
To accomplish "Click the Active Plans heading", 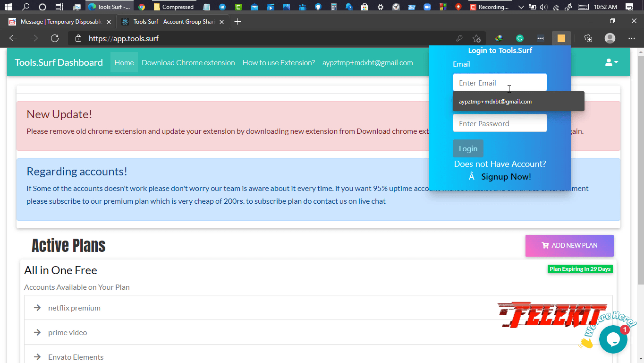I will point(68,246).
